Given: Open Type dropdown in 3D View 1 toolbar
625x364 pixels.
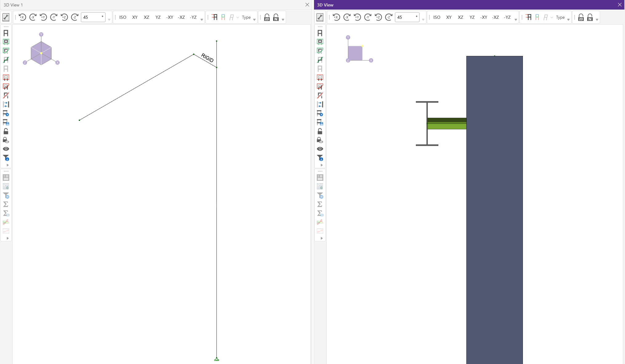Looking at the screenshot, I should pos(246,17).
